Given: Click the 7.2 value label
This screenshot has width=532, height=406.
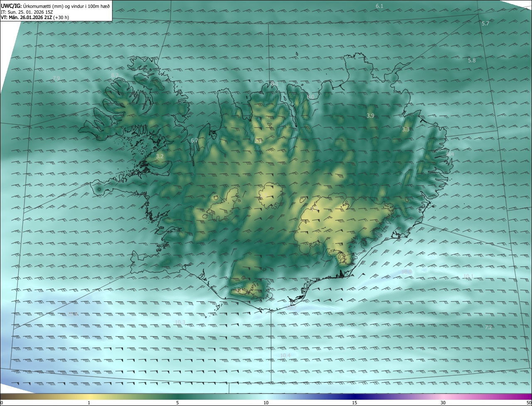Looking at the screenshot, I should point(488,328).
